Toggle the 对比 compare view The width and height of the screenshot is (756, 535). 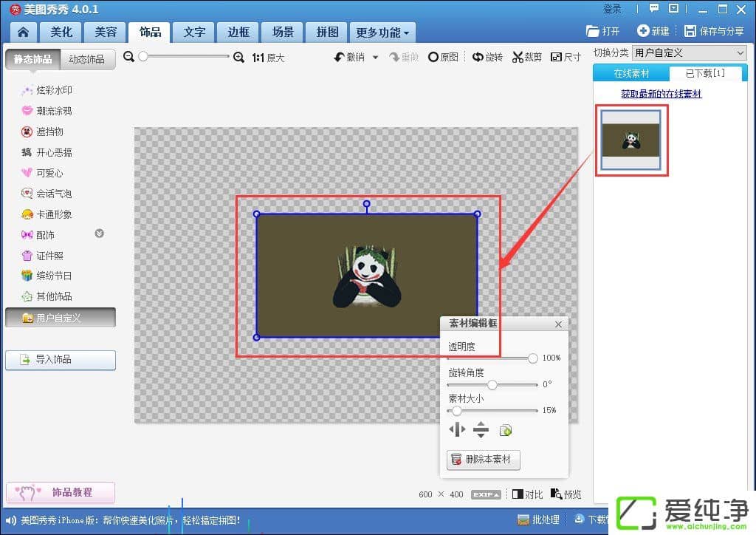pyautogui.click(x=527, y=494)
